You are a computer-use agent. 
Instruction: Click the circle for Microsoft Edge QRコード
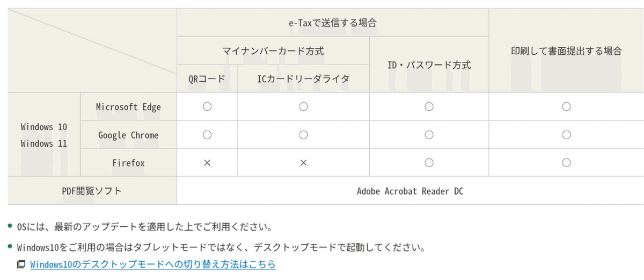click(207, 106)
